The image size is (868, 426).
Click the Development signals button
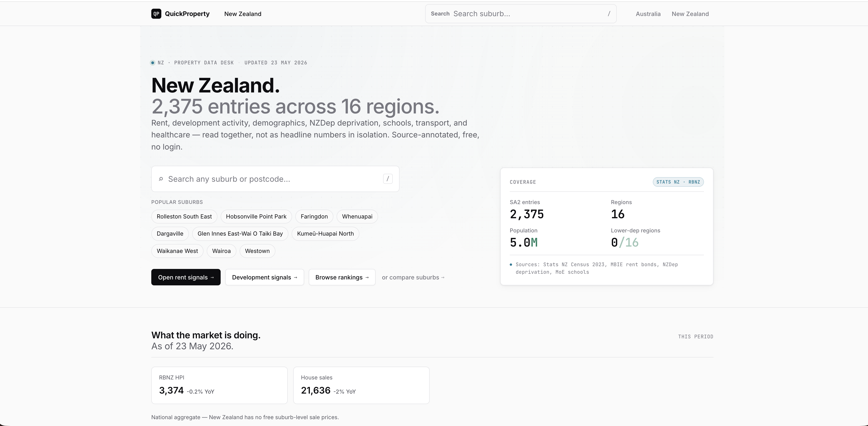(264, 277)
